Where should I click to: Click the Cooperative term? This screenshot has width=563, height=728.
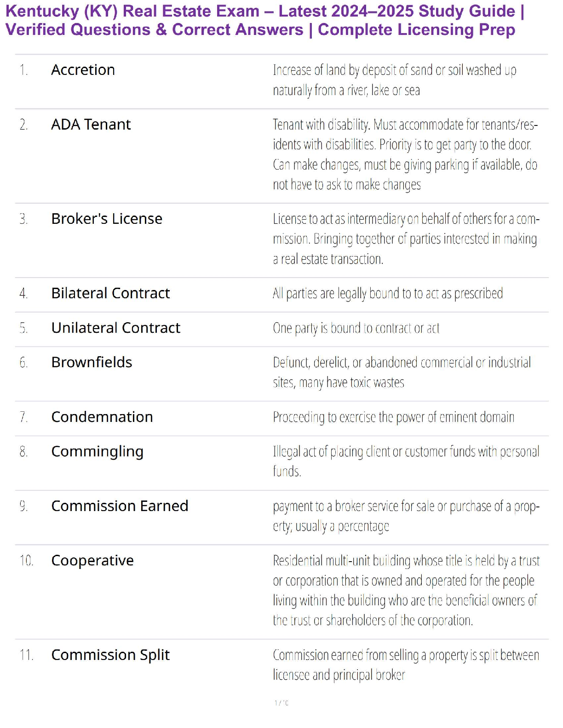click(x=92, y=561)
